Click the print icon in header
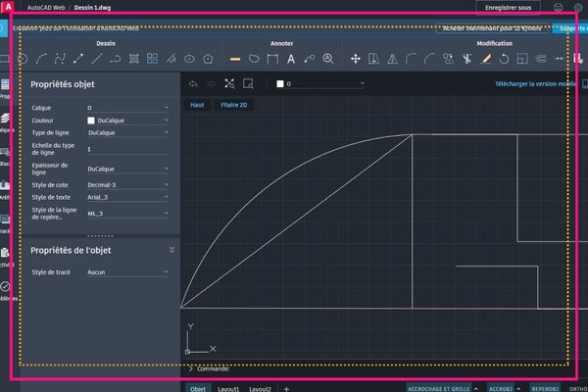Screen dimensions: 588x392 click(558, 8)
